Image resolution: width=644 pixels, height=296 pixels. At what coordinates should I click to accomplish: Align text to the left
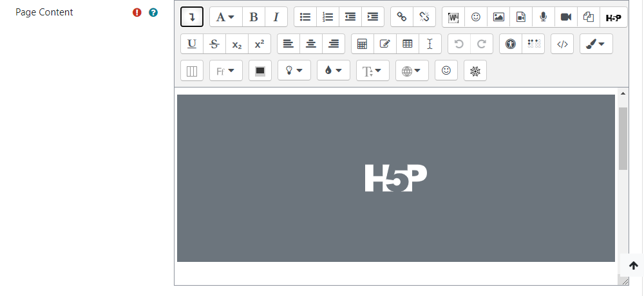[289, 44]
